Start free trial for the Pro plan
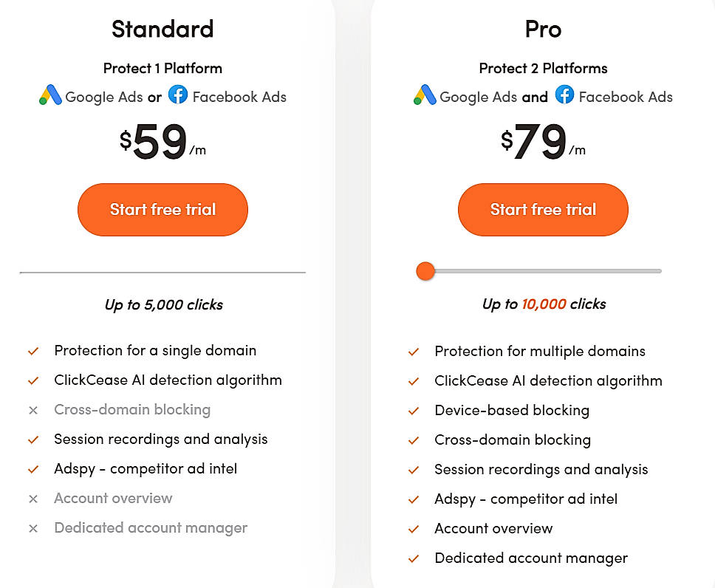 [x=543, y=210]
